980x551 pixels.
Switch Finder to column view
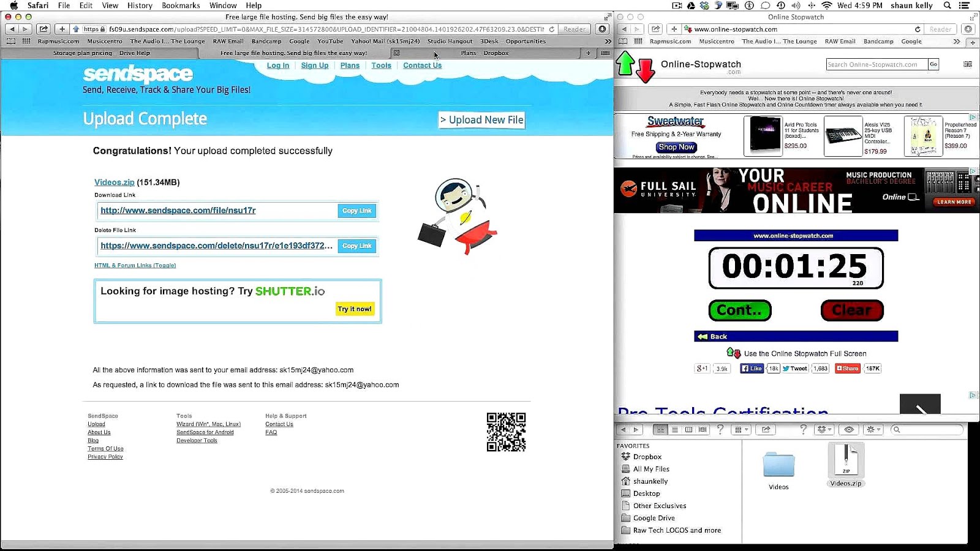(688, 429)
